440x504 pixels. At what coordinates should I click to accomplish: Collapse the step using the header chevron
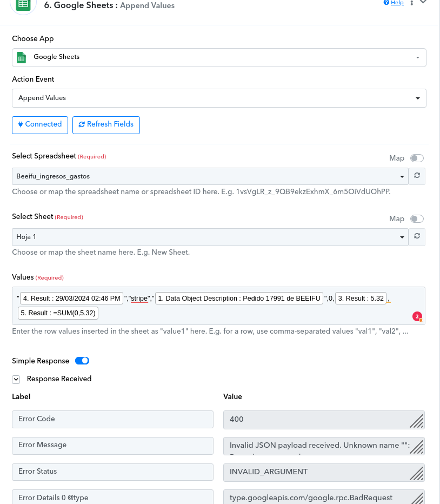[423, 2]
